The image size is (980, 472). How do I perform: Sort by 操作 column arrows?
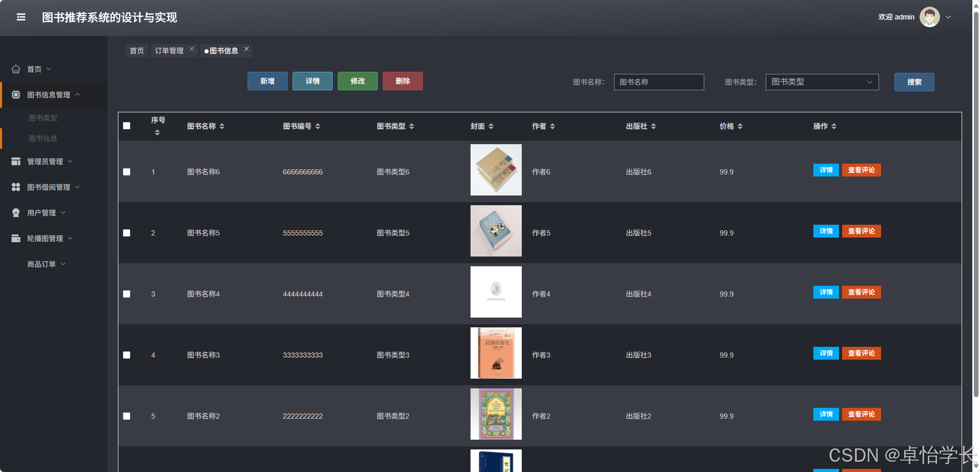point(834,126)
